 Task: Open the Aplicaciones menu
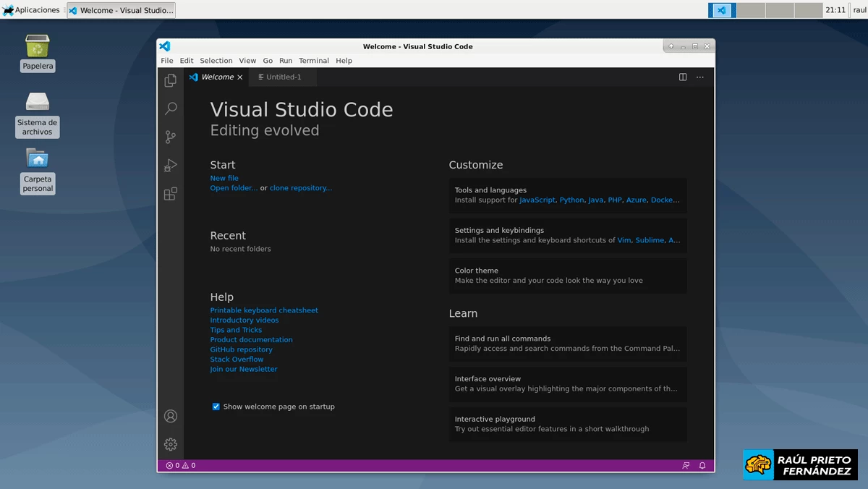[x=32, y=9]
